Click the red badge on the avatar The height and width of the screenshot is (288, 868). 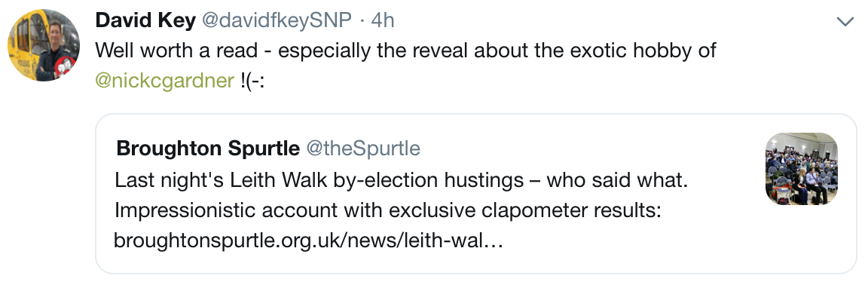(x=66, y=65)
